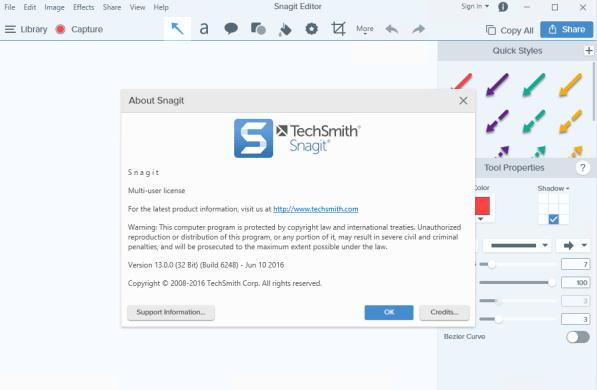Open the Share menu in menu bar
Viewport: 597px width, 390px height.
click(x=112, y=7)
